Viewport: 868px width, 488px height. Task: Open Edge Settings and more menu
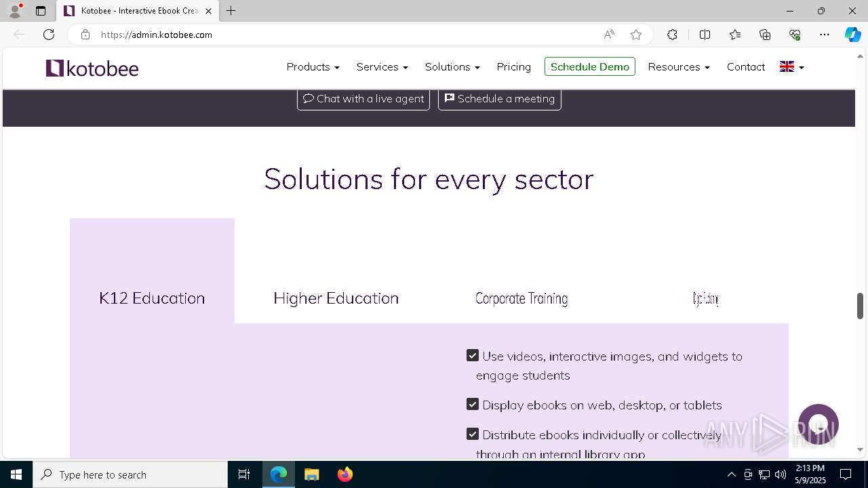click(x=825, y=35)
